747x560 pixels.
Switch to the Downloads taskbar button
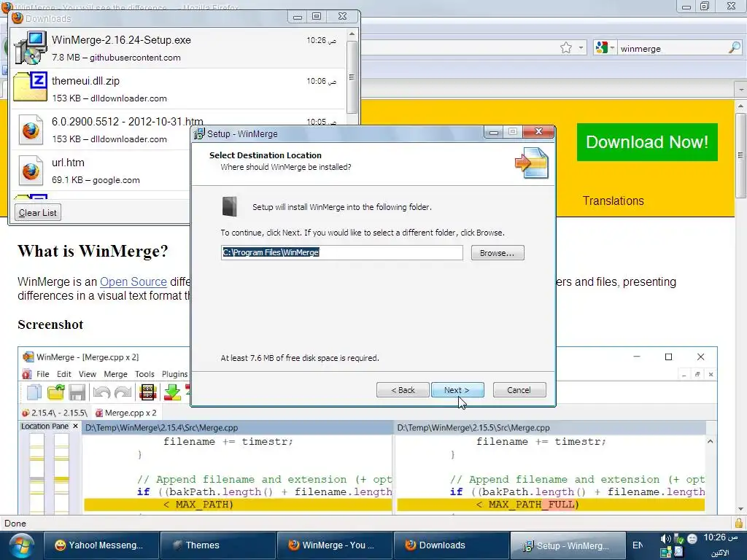click(x=451, y=545)
